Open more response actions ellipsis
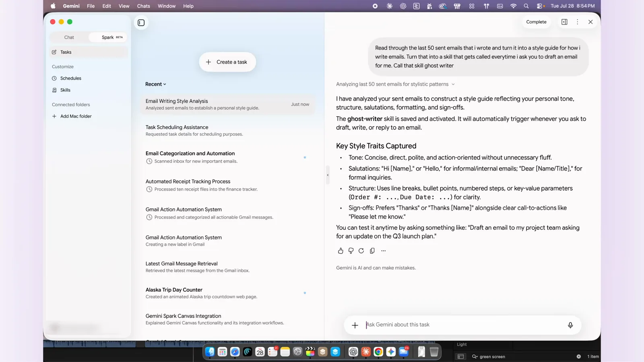The width and height of the screenshot is (644, 362). [x=383, y=251]
